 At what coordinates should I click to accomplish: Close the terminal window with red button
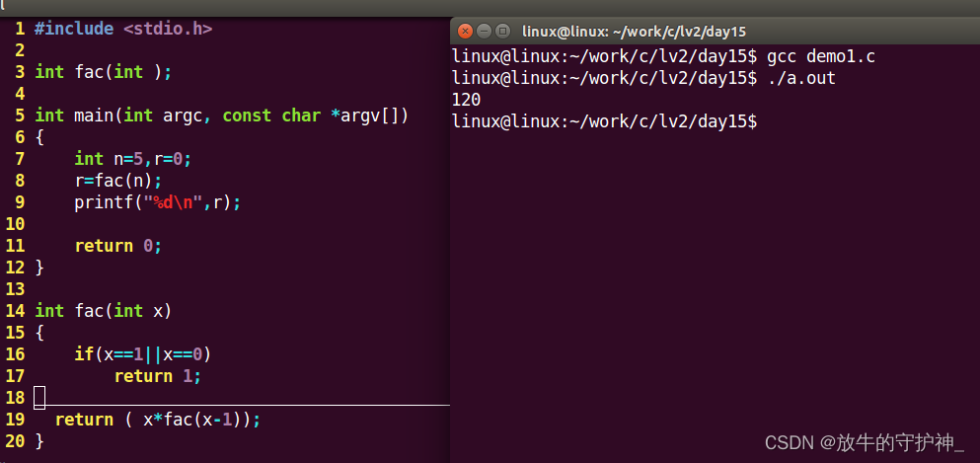click(x=465, y=31)
